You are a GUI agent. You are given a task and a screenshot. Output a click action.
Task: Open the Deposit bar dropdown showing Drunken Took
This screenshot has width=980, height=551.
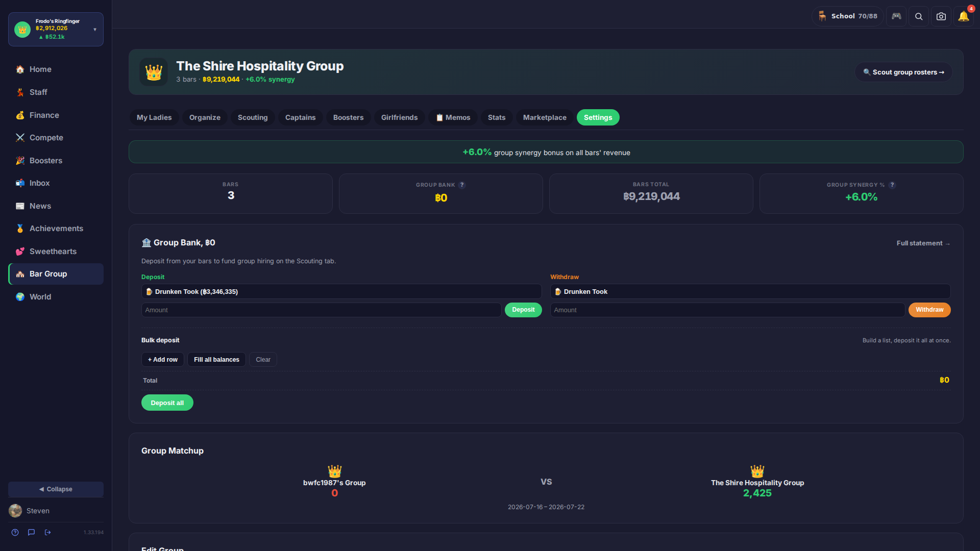pyautogui.click(x=341, y=291)
